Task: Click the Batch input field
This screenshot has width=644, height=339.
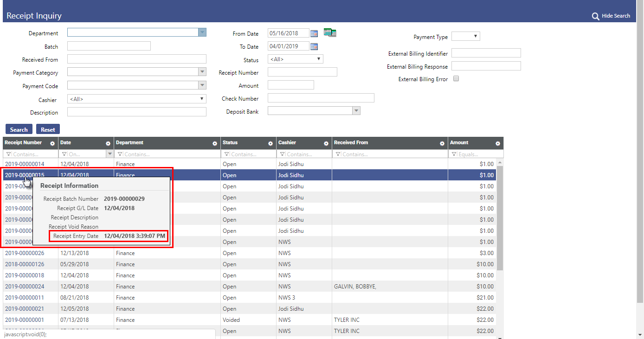Action: (x=109, y=46)
